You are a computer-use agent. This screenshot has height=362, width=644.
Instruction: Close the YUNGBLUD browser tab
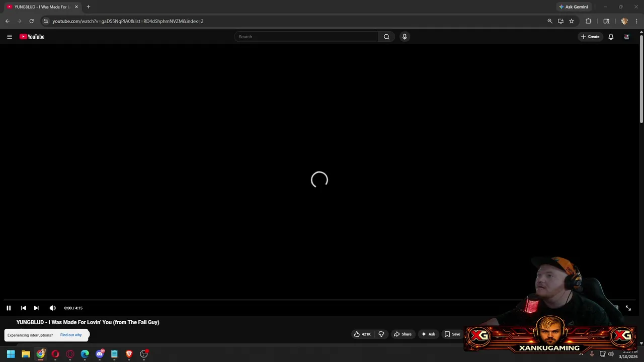(x=76, y=7)
